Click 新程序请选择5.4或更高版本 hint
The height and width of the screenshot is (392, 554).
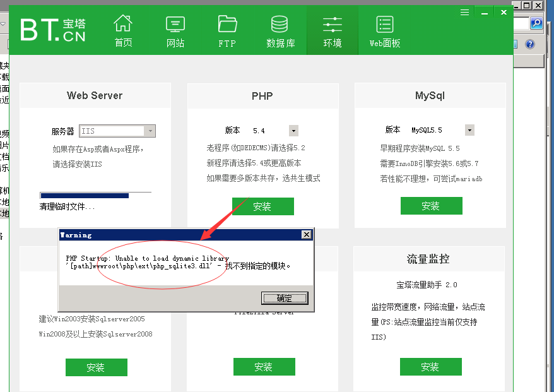coord(254,163)
